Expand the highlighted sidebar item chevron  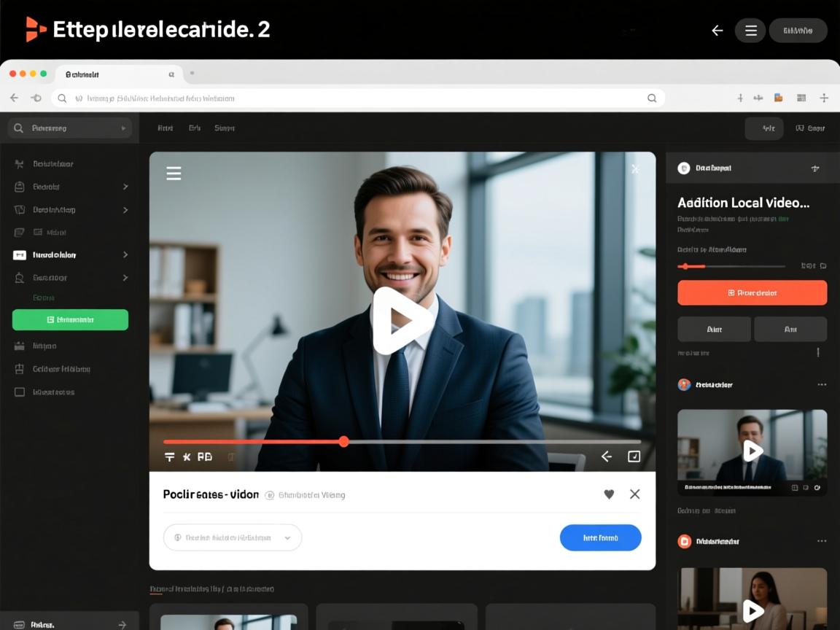125,254
